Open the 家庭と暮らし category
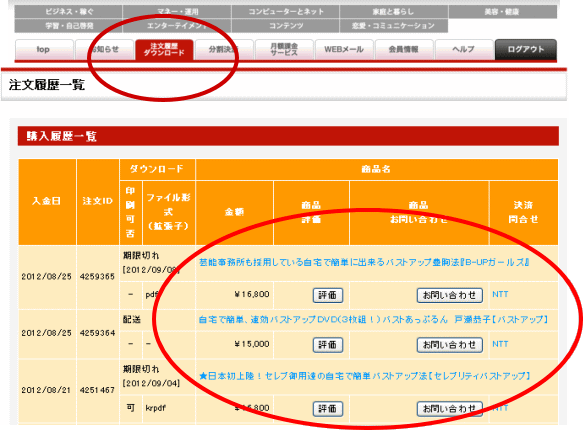Screen dimensions: 583x430 point(394,12)
